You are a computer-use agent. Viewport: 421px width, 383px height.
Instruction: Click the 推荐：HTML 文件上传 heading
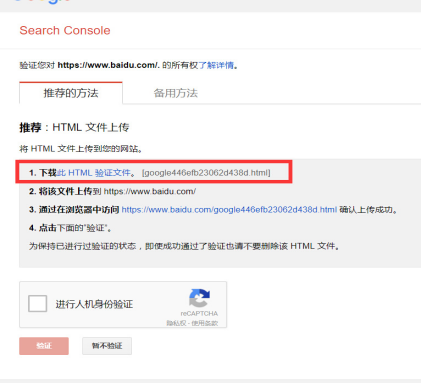click(x=74, y=127)
